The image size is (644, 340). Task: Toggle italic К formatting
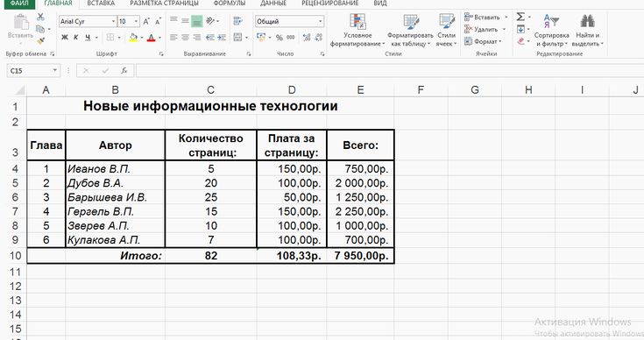(x=75, y=38)
